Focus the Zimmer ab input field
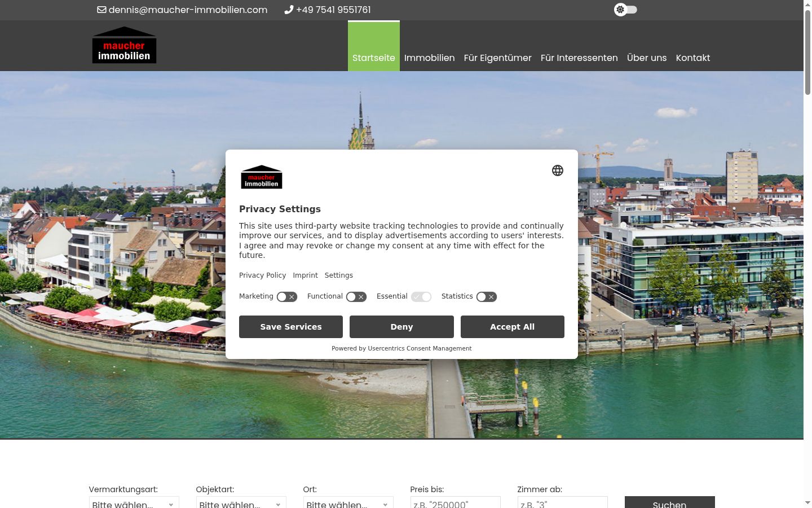This screenshot has height=508, width=812. click(x=562, y=502)
